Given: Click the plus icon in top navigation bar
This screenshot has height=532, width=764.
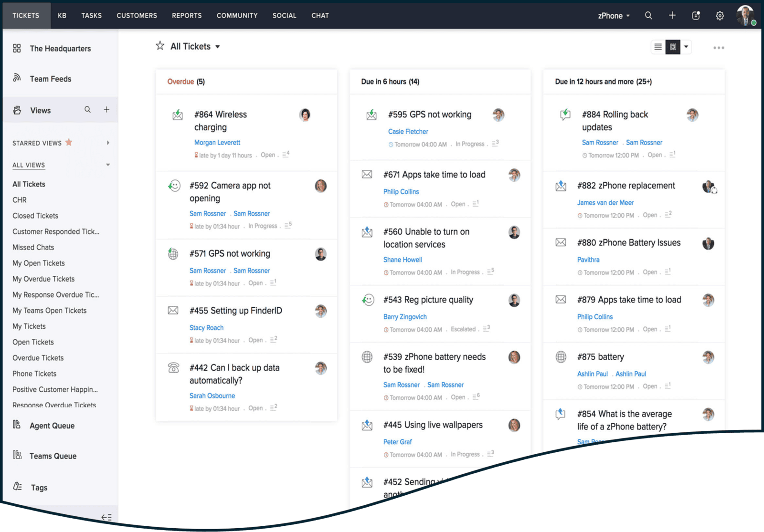Looking at the screenshot, I should 672,16.
